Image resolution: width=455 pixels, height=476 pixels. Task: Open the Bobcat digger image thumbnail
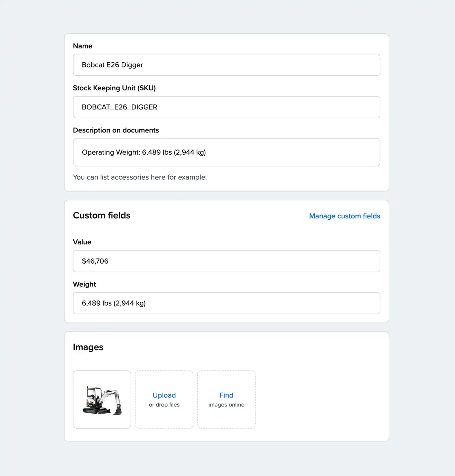coord(102,400)
